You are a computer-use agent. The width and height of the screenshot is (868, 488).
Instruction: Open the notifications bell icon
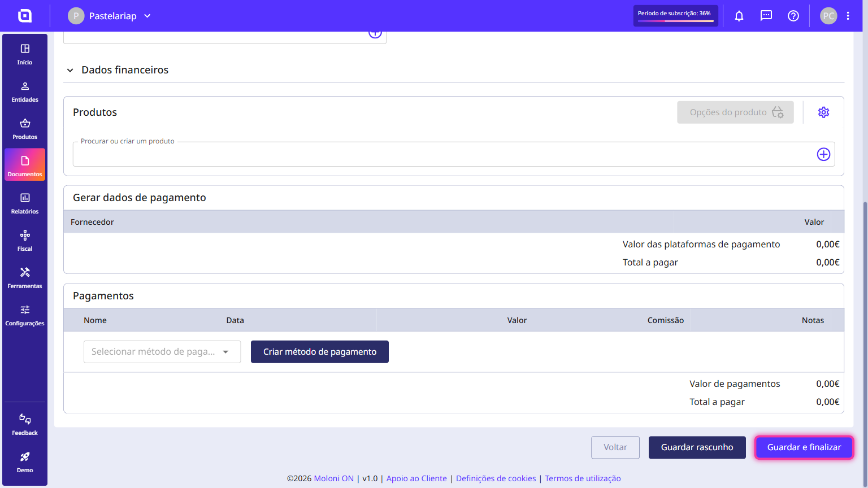coord(739,16)
